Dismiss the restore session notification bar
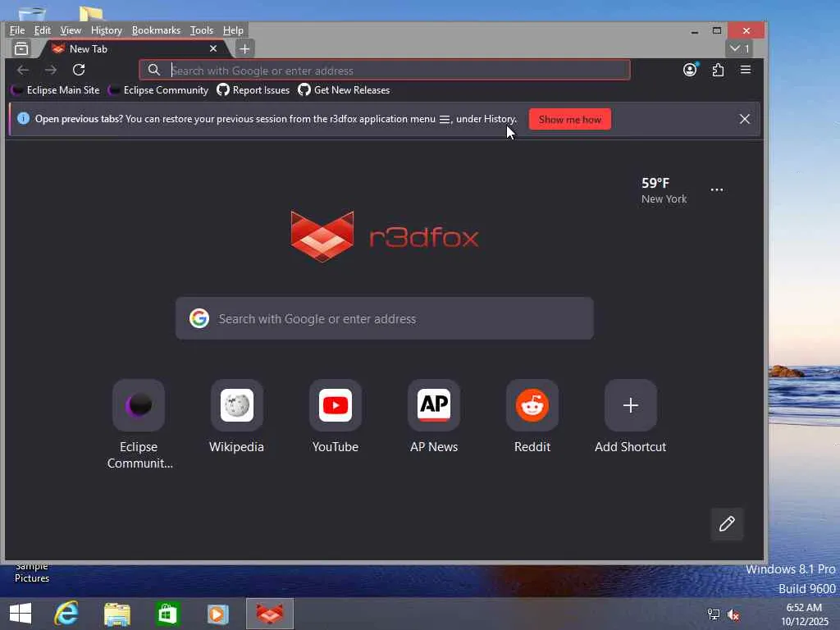Image resolution: width=840 pixels, height=630 pixels. click(x=745, y=119)
